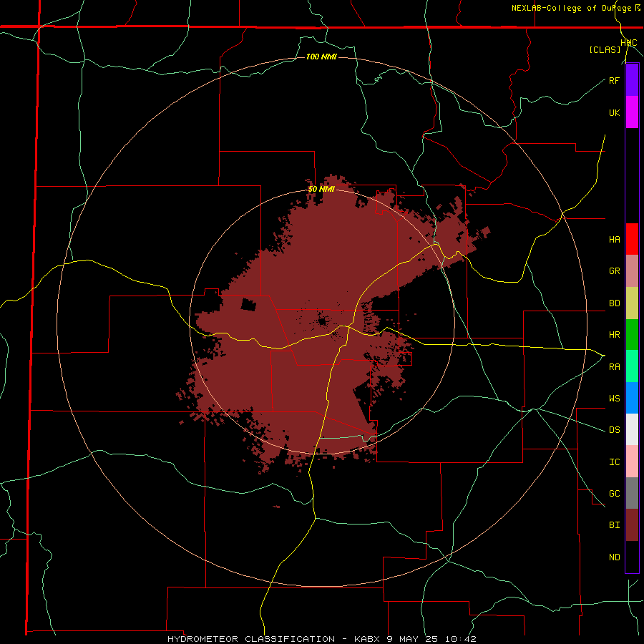
Task: Click the ND black legend swatch
Action: click(x=632, y=557)
